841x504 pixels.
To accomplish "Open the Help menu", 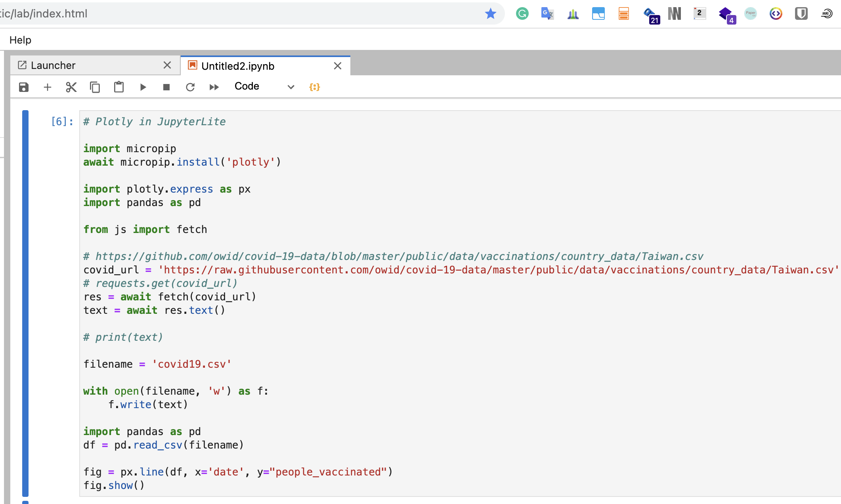I will pyautogui.click(x=20, y=40).
